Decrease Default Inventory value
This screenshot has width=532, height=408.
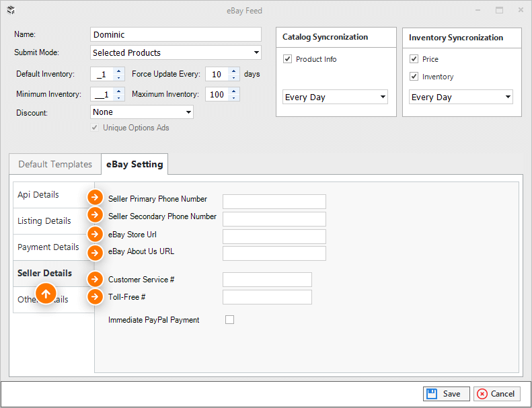tap(118, 78)
